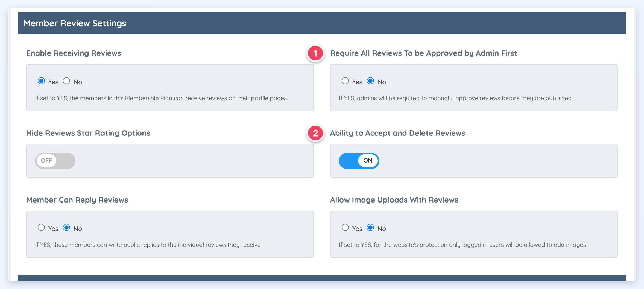
Task: Click text about admins manually approving reviews
Action: (455, 98)
